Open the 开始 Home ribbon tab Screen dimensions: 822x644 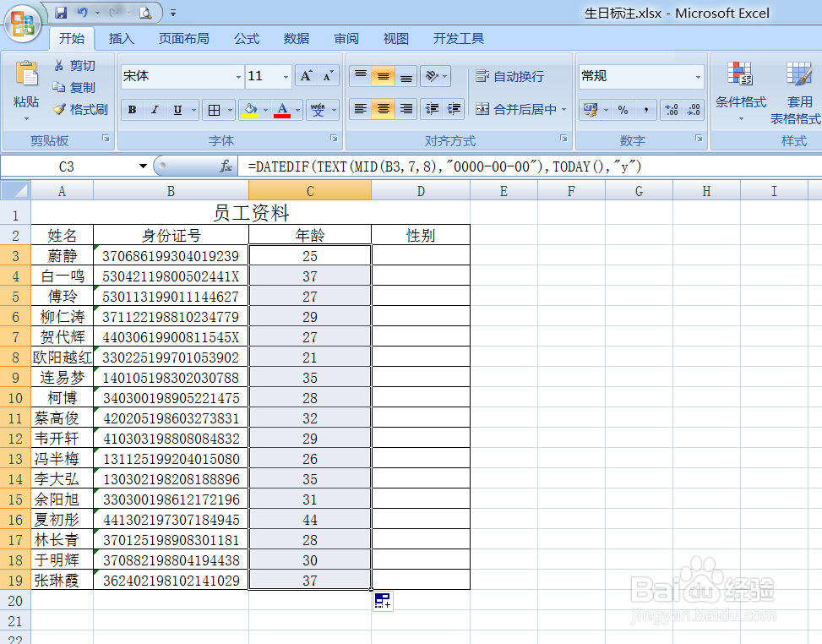[72, 38]
